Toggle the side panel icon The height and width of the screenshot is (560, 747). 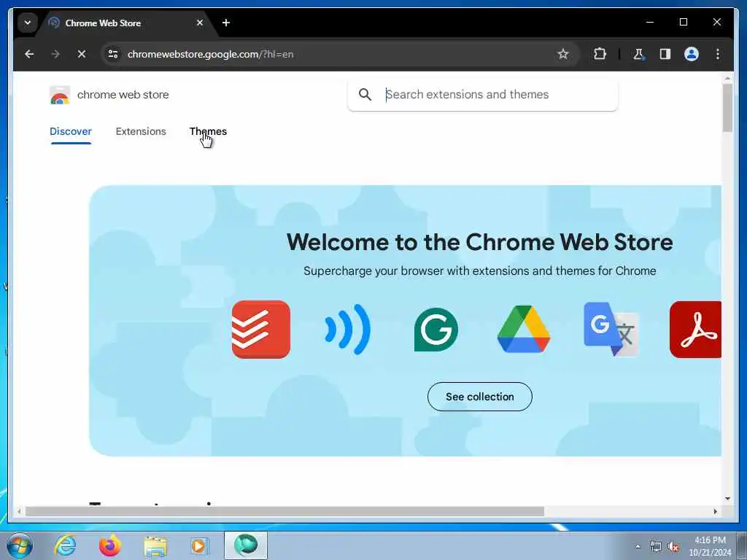tap(665, 54)
